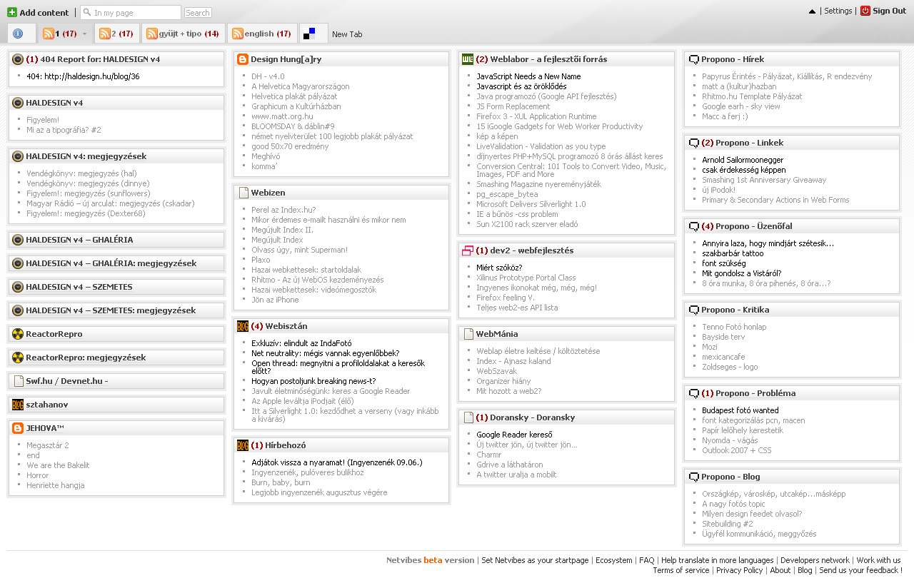
Task: Click the dev2 - webfejlesztés widget icon
Action: (468, 250)
